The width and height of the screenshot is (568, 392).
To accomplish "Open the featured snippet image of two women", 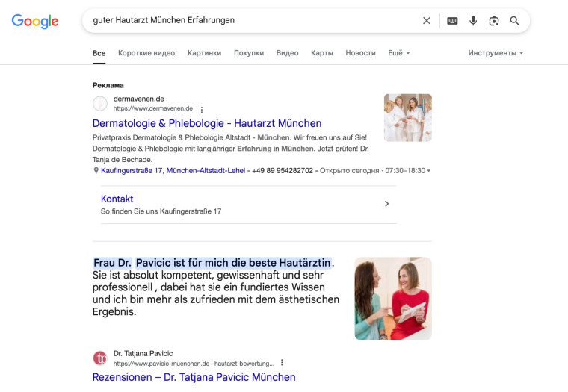I will pyautogui.click(x=393, y=299).
